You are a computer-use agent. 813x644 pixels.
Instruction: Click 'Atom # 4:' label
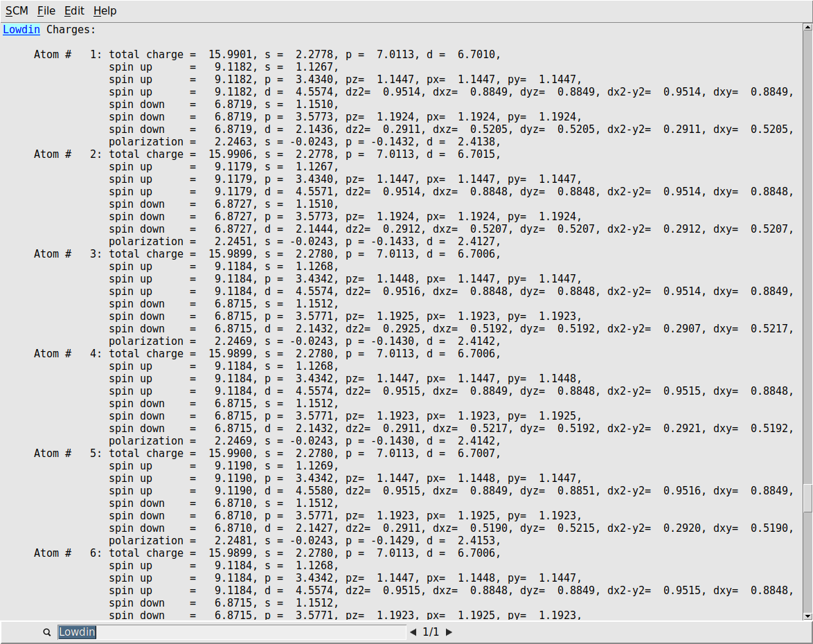coord(69,354)
